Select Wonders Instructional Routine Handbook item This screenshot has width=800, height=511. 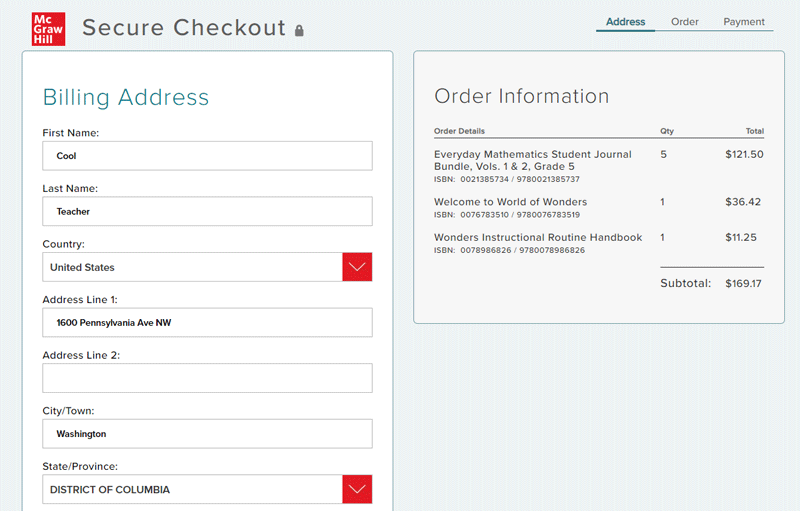[538, 237]
